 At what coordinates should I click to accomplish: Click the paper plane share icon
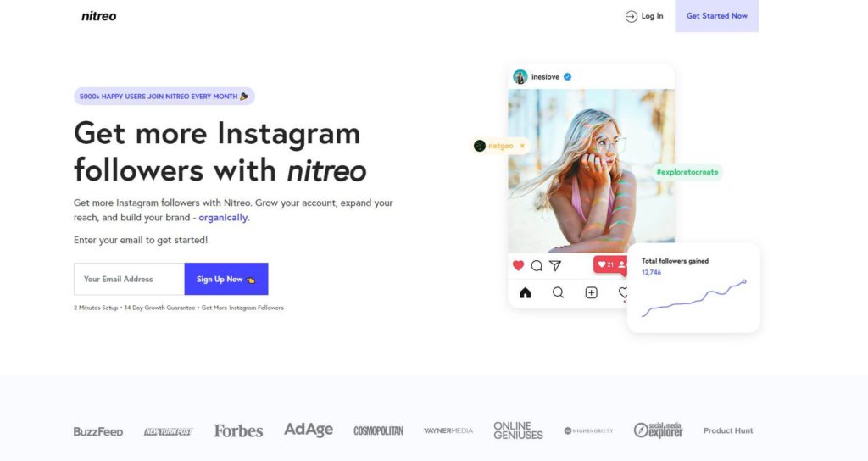tap(555, 265)
